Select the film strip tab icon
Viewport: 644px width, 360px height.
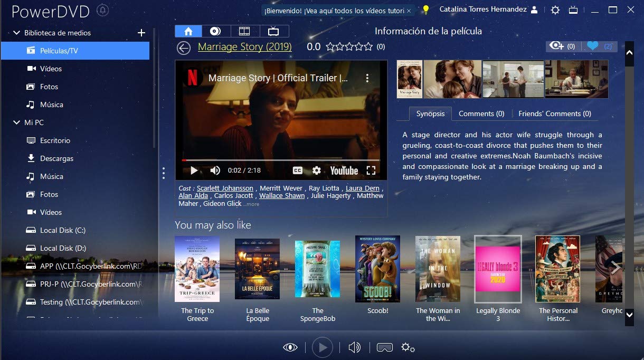pyautogui.click(x=244, y=31)
